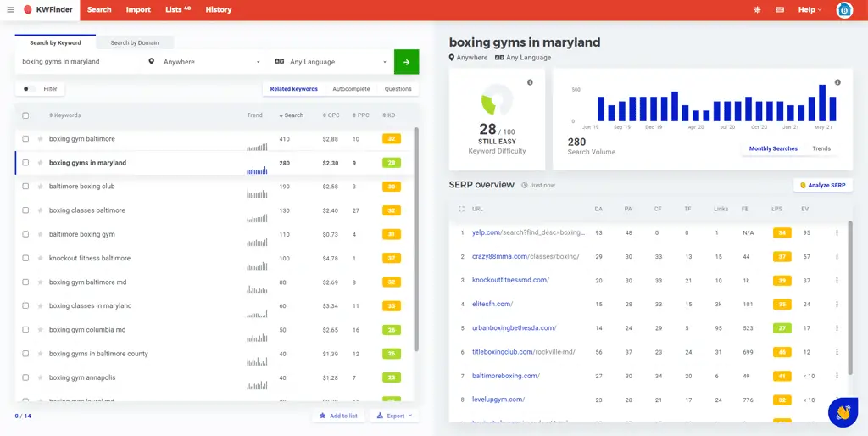This screenshot has height=436, width=868.
Task: Show the Trends chart view
Action: click(821, 148)
